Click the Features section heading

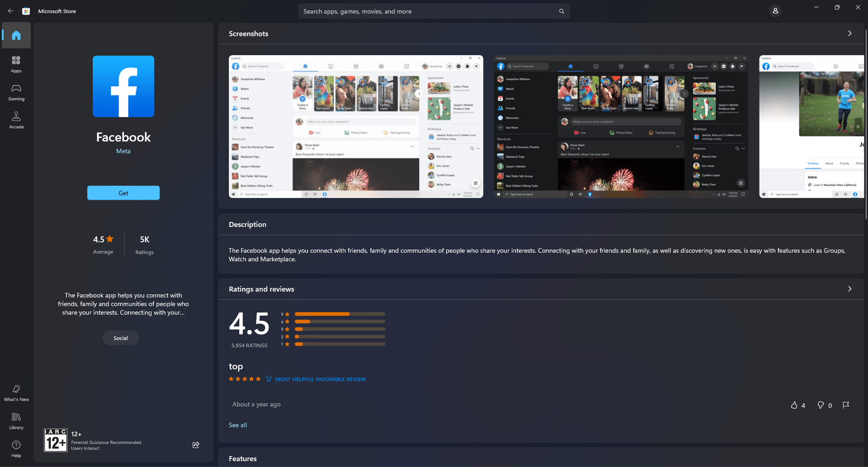click(x=243, y=459)
